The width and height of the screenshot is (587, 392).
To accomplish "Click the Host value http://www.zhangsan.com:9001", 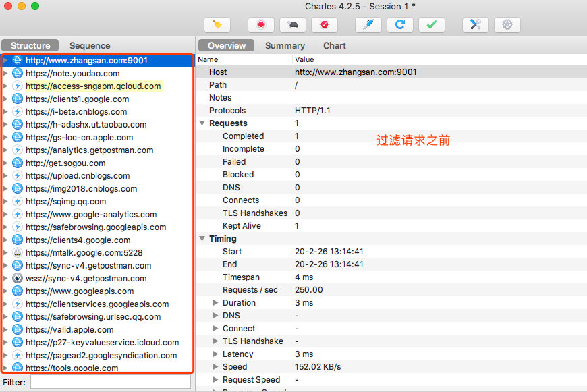I will [356, 72].
